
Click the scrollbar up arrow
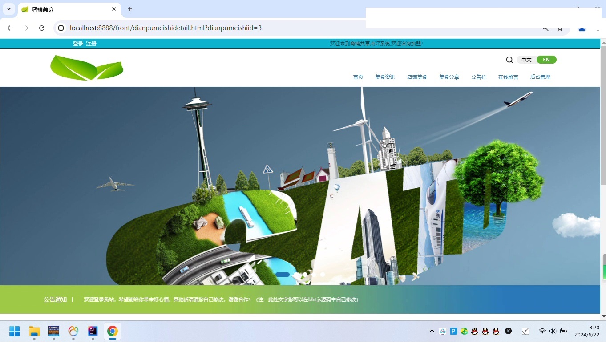coord(603,42)
